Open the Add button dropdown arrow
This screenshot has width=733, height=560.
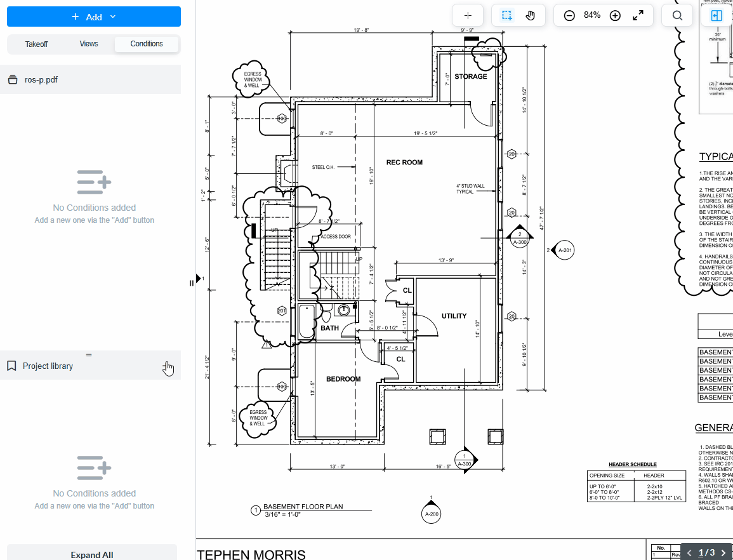(113, 17)
